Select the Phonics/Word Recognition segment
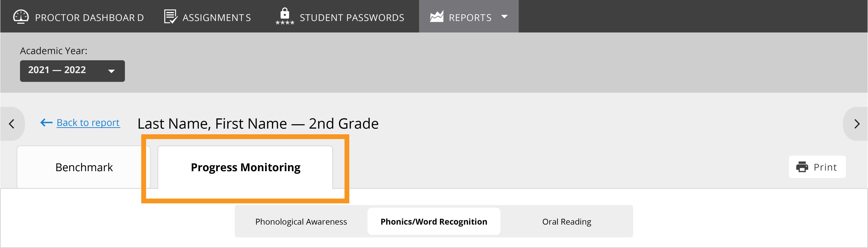868x248 pixels. pos(434,222)
